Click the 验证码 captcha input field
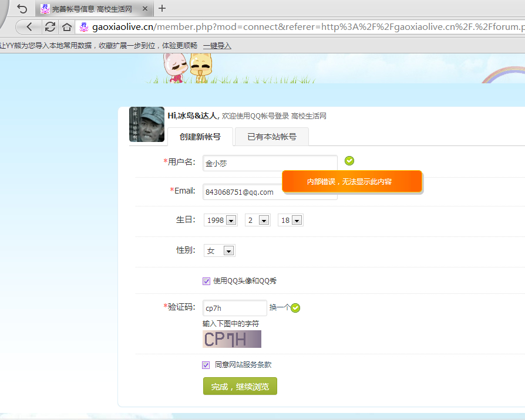 [235, 308]
